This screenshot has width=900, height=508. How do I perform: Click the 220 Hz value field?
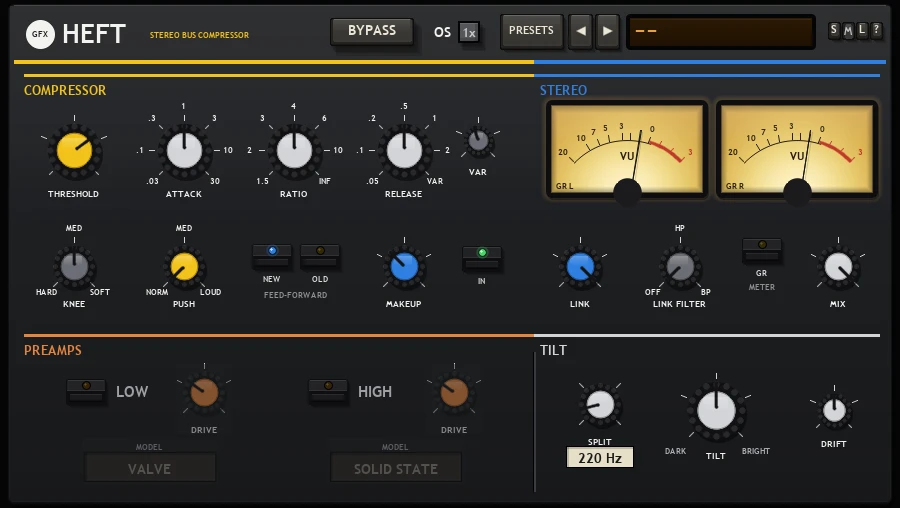coord(600,457)
